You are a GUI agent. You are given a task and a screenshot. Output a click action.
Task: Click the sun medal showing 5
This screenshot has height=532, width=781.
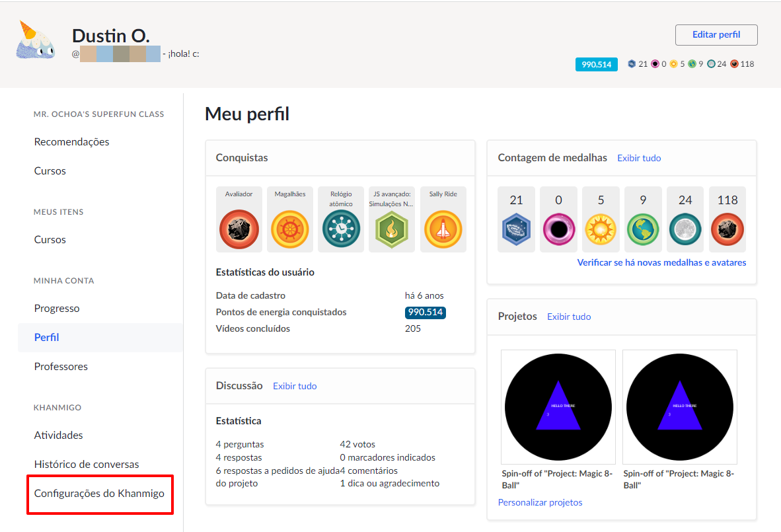(601, 219)
